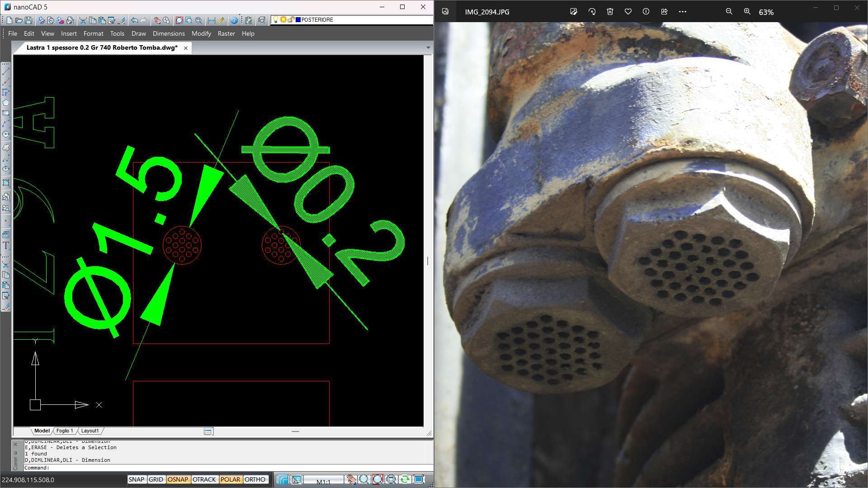Open the Modify menu
The width and height of the screenshot is (868, 488).
(x=201, y=33)
